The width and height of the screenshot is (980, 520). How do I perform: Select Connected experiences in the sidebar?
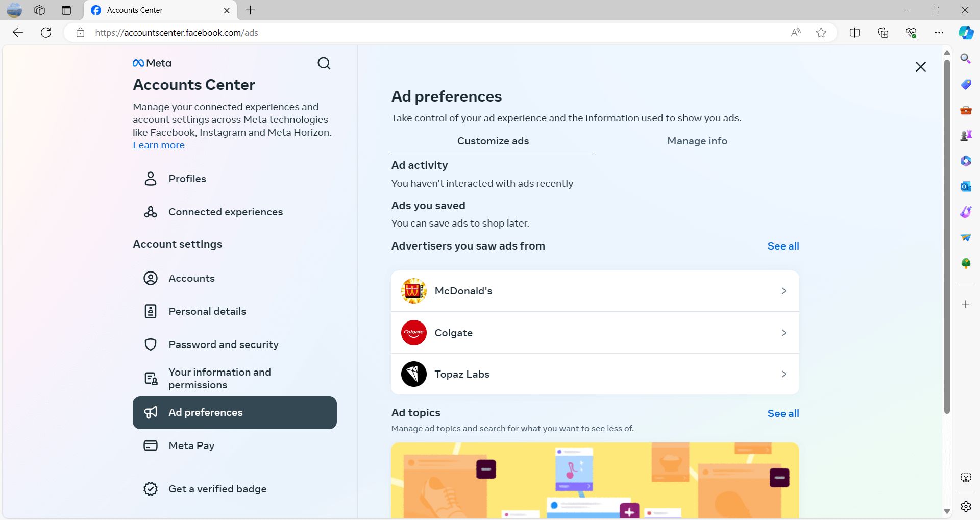point(235,212)
